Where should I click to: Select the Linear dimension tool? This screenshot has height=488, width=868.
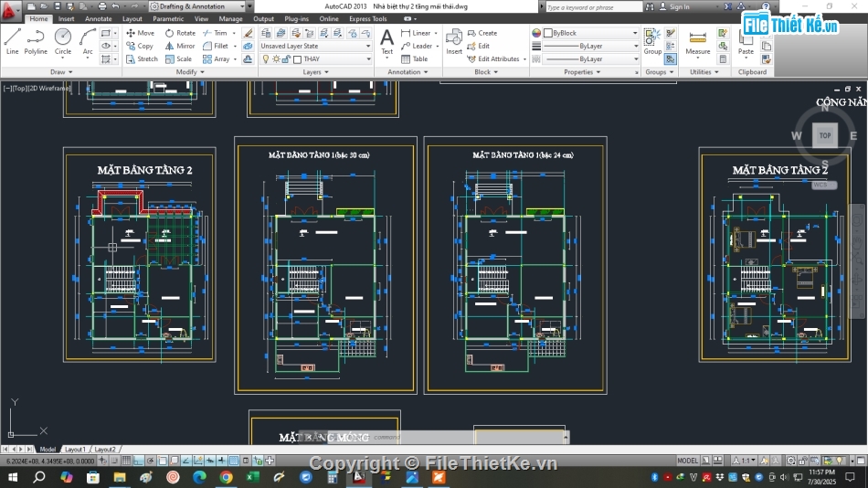click(417, 33)
